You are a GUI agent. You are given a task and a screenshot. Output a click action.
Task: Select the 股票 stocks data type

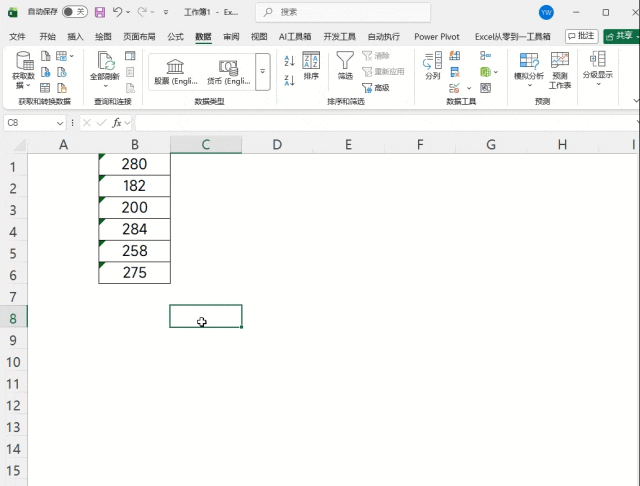(x=176, y=72)
